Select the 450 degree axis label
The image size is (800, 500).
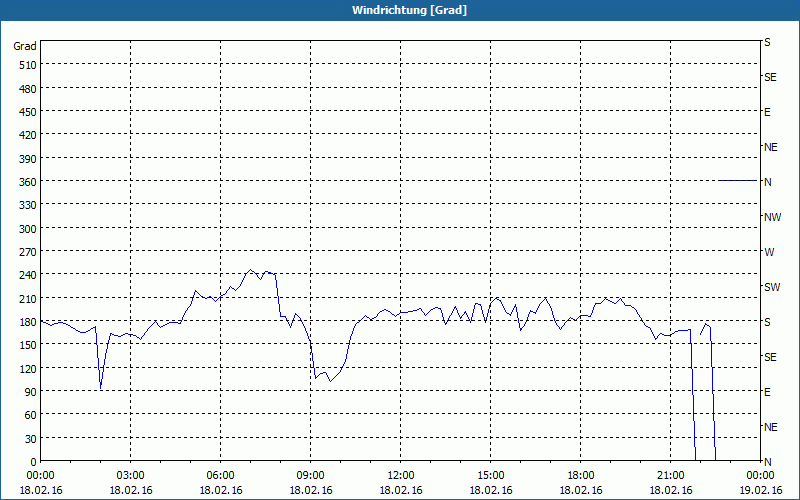(28, 112)
